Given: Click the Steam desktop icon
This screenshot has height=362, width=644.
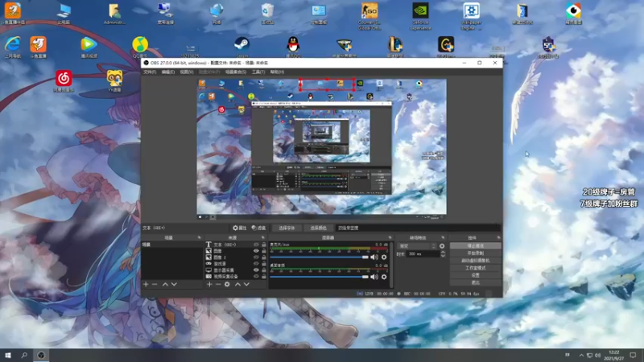Looking at the screenshot, I should 242,44.
